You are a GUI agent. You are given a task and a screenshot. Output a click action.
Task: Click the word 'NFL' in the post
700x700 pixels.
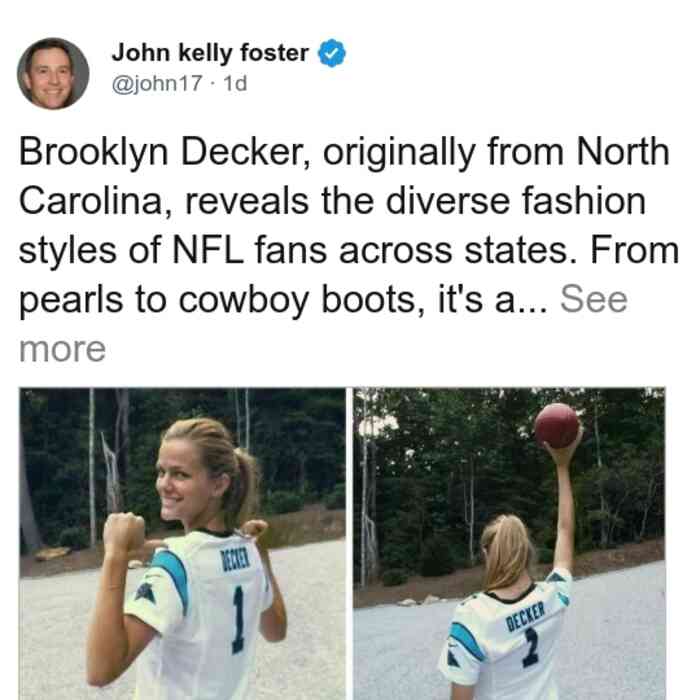tap(208, 250)
